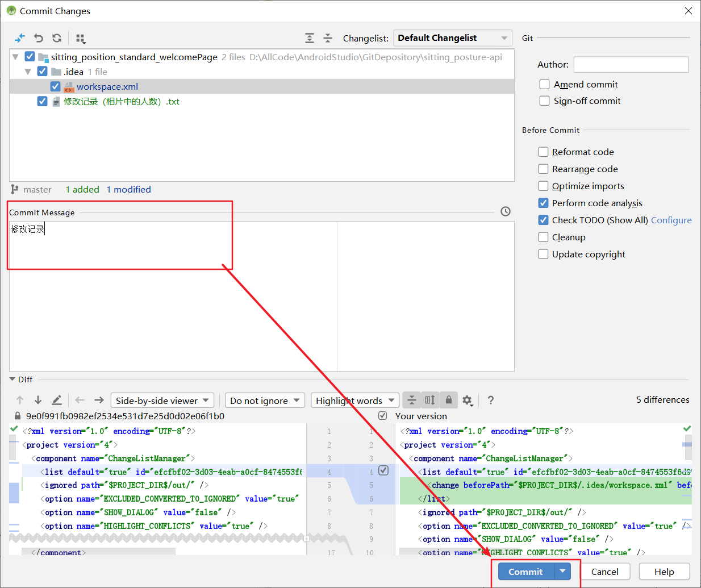Click the '1 added' status text
Image resolution: width=701 pixels, height=588 pixels.
click(82, 189)
